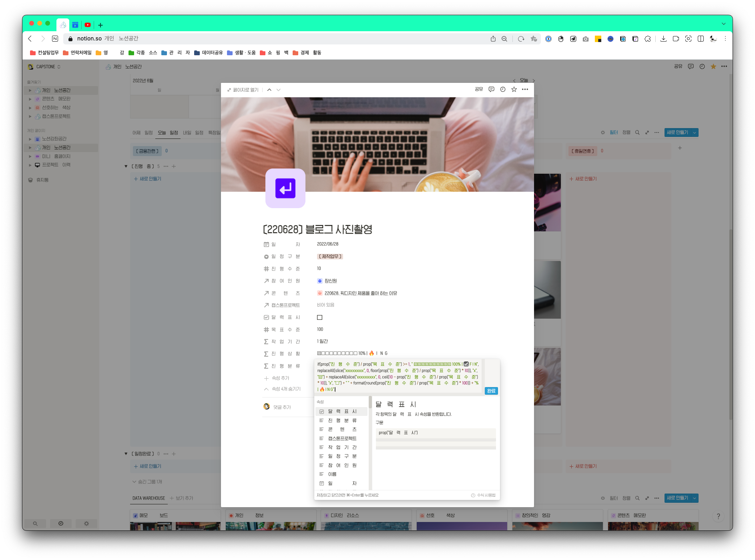Select 진행분류 property in formula list
755x560 pixels.
[x=341, y=420]
